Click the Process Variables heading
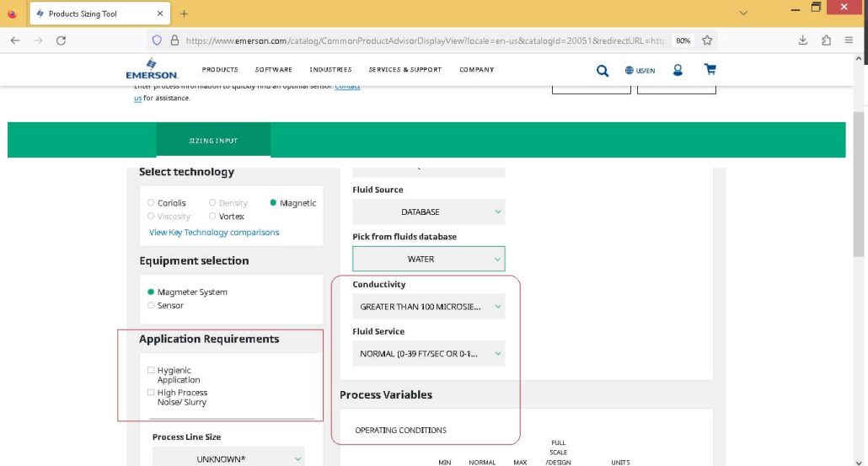The height and width of the screenshot is (466, 868). (386, 394)
